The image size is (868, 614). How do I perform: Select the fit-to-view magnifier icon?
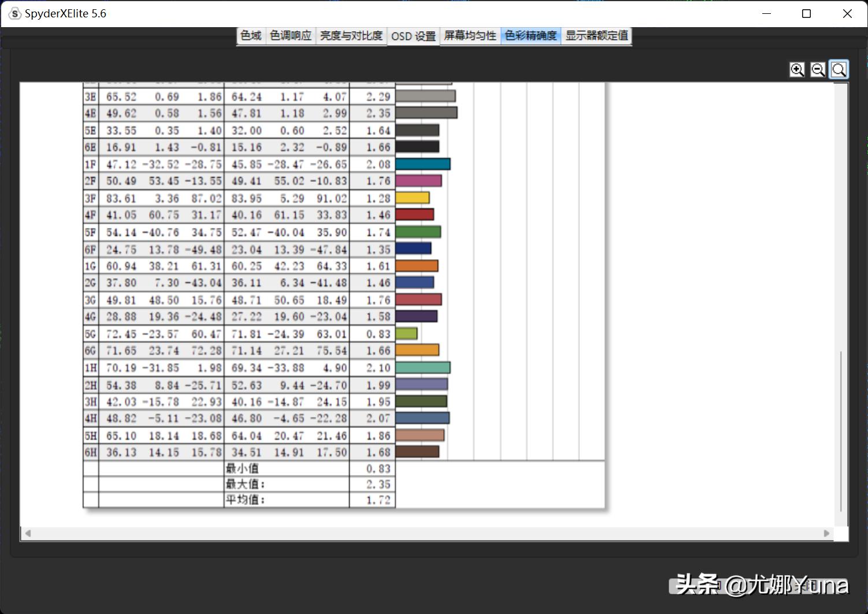(839, 69)
